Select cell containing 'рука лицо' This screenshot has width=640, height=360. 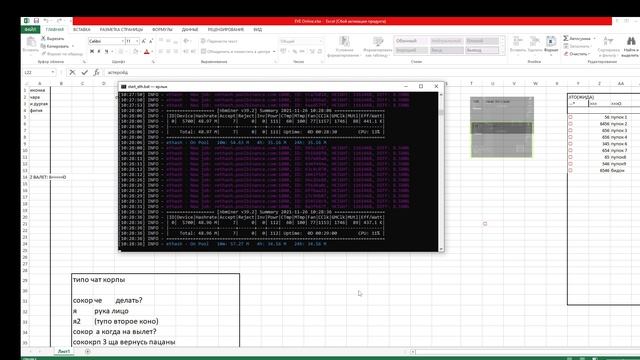(x=111, y=311)
